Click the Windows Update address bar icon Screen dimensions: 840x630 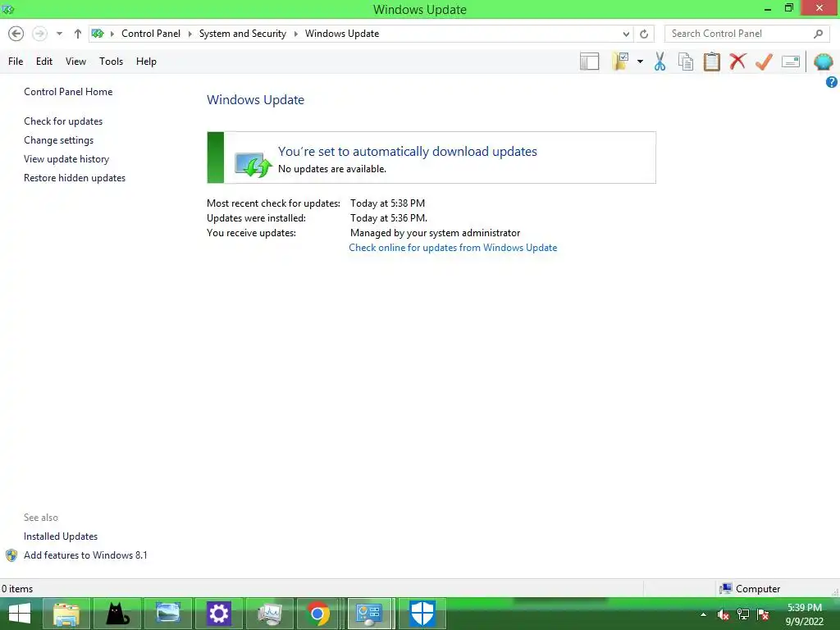(x=98, y=34)
